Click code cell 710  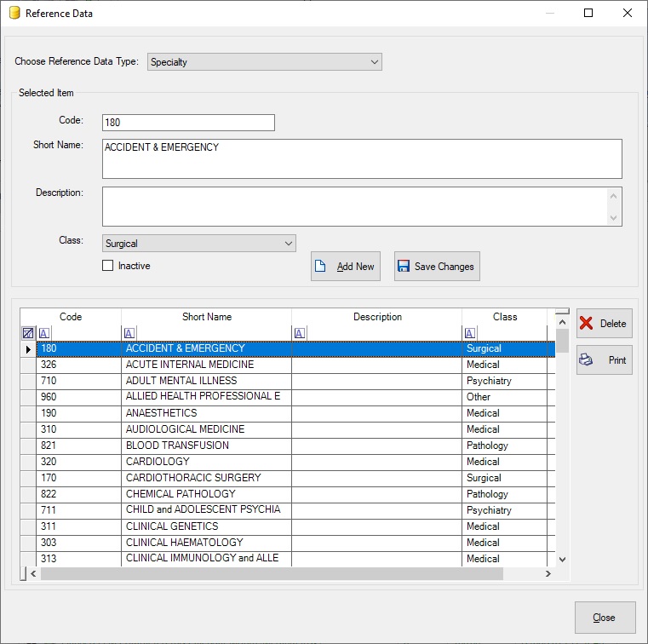[78, 381]
